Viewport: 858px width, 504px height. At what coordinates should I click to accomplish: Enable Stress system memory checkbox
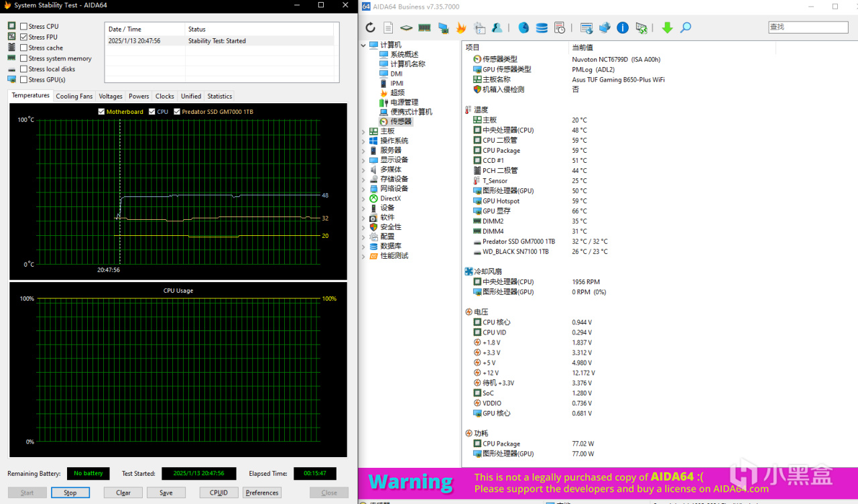tap(24, 58)
